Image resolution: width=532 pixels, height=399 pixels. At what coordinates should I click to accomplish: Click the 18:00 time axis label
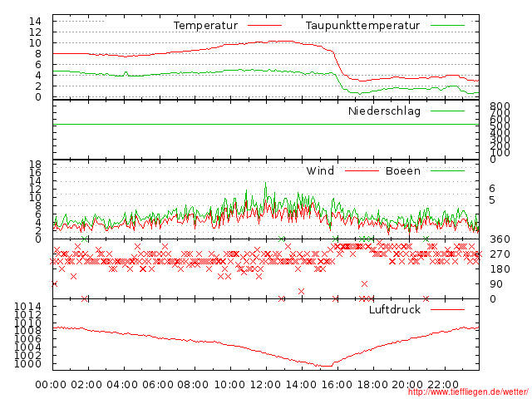372,385
